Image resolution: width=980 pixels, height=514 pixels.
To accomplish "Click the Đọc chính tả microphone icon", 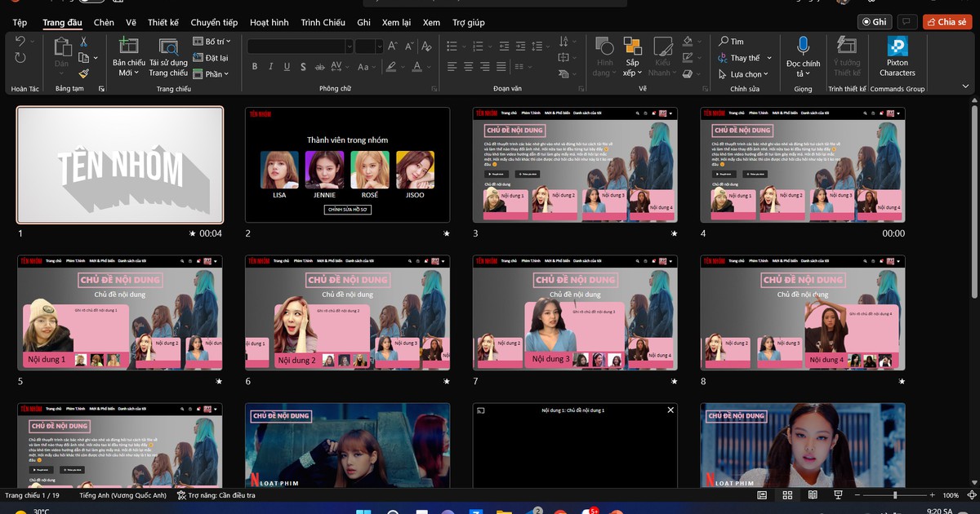I will click(x=803, y=46).
